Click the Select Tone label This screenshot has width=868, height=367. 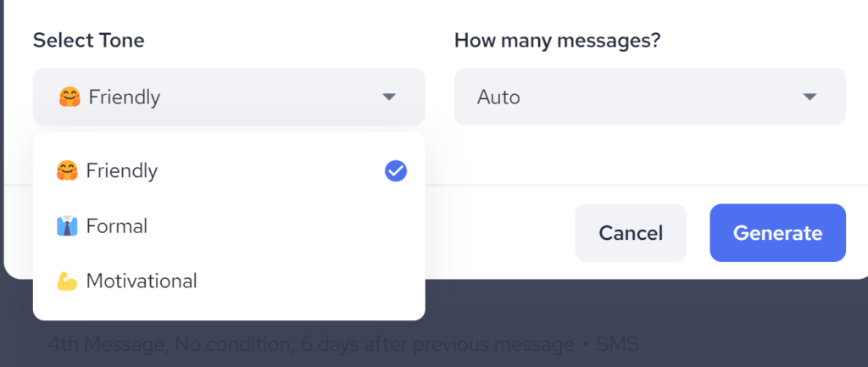[x=89, y=40]
